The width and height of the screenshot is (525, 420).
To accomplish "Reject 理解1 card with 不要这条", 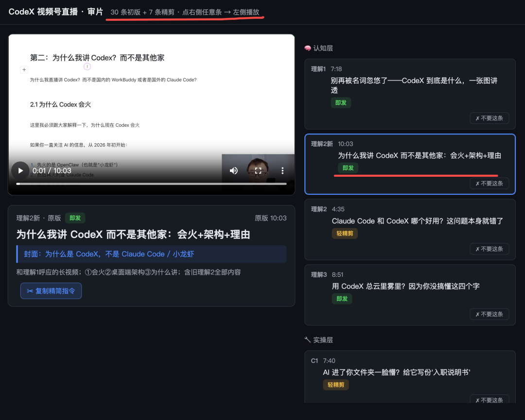I will [x=490, y=118].
